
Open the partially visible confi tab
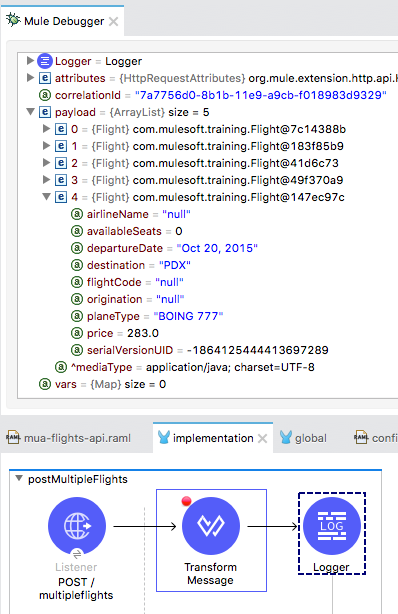(x=376, y=438)
